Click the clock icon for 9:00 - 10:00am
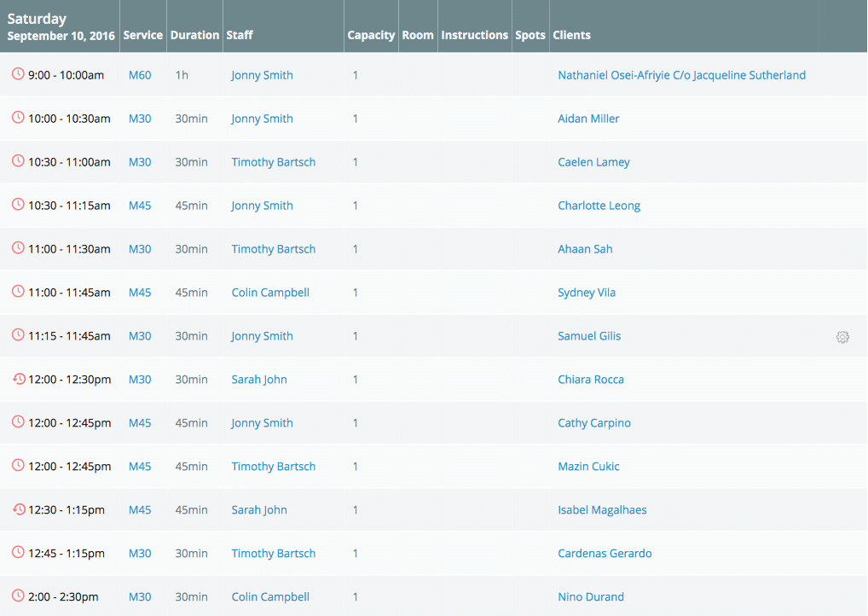 (18, 73)
